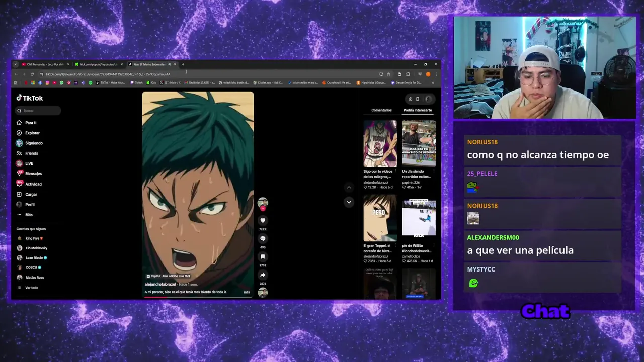Open Kick bookmark in bookmarks bar
Viewport: 644px width, 362px height.
[x=151, y=83]
